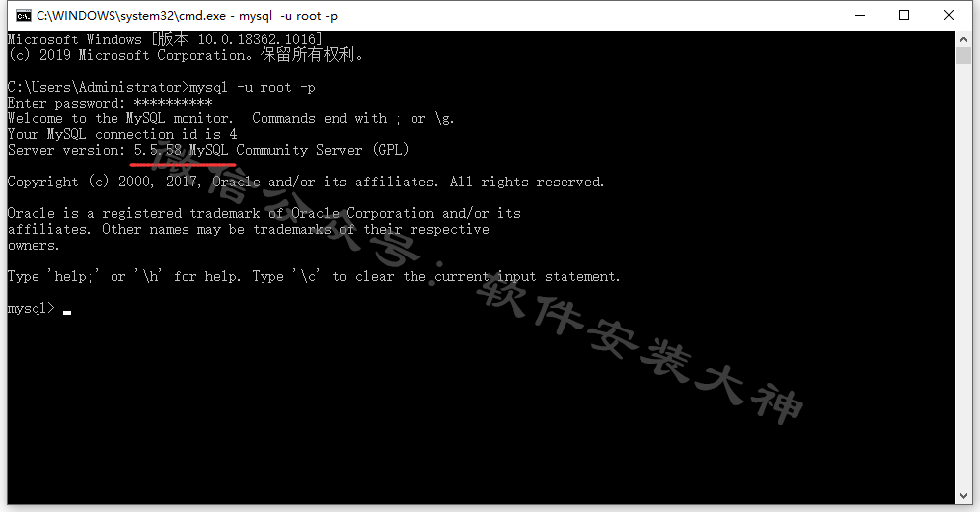Click the blinking cursor after mysql> prompt
Viewport: 980px width, 512px height.
(x=67, y=312)
